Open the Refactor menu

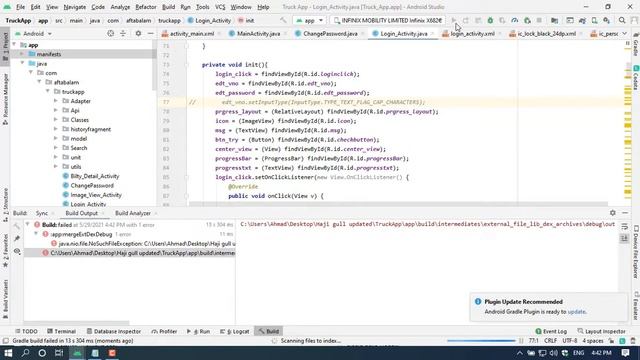pyautogui.click(x=146, y=7)
